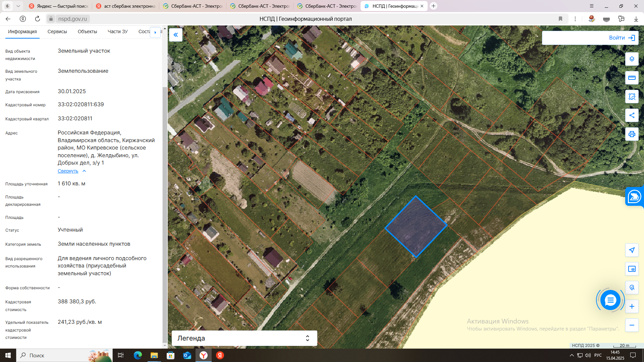Print the map with printer icon
This screenshot has width=644, height=362.
tap(632, 134)
